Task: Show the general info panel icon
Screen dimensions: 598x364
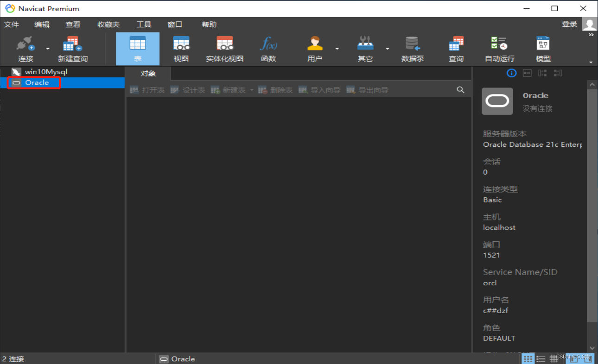Action: click(x=511, y=73)
